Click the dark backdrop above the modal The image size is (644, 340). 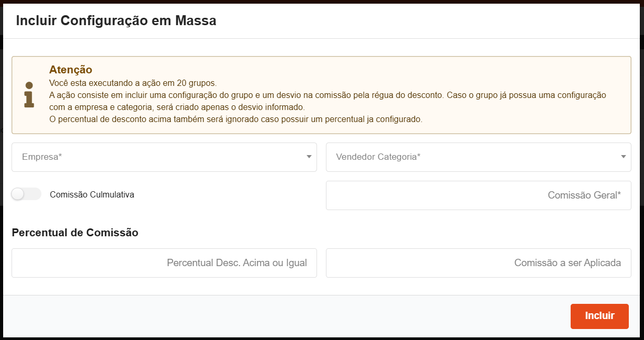(322, 2)
